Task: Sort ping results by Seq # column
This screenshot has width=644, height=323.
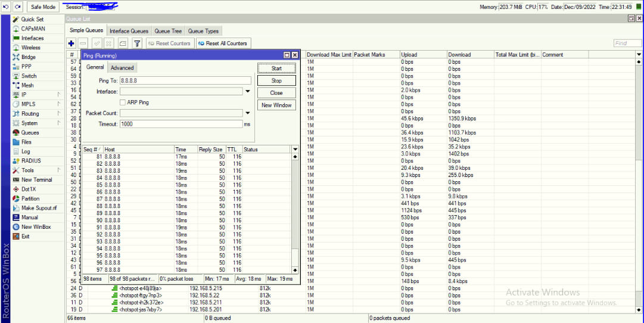Action: (92, 150)
